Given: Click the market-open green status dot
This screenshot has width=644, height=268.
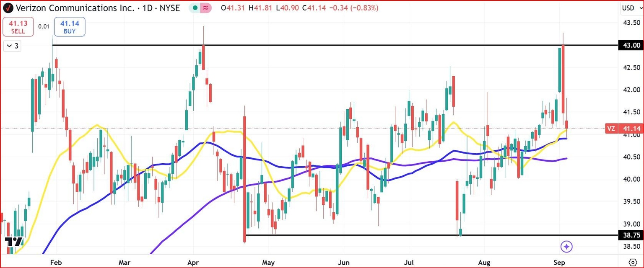Looking at the screenshot, I should point(195,8).
